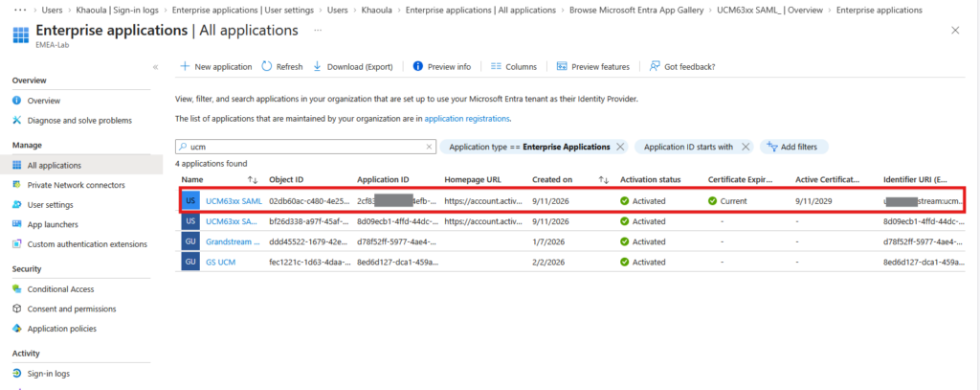The height and width of the screenshot is (390, 980).
Task: Open the Grandstream application link
Action: [234, 241]
